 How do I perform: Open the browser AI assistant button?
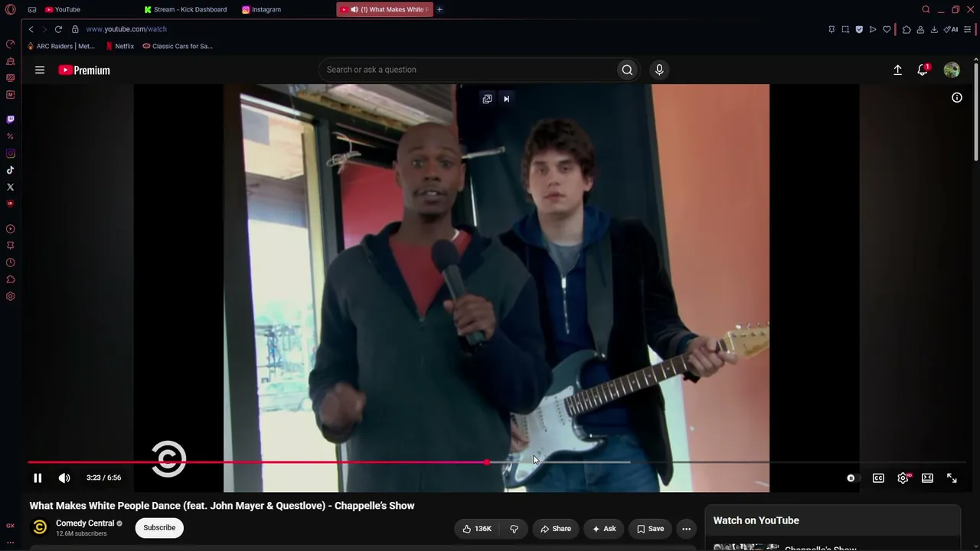pyautogui.click(x=951, y=29)
